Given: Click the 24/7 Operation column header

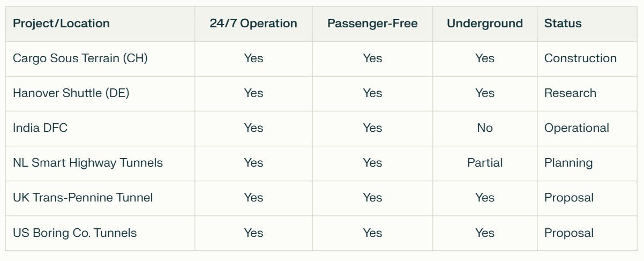Looking at the screenshot, I should coord(253,24).
